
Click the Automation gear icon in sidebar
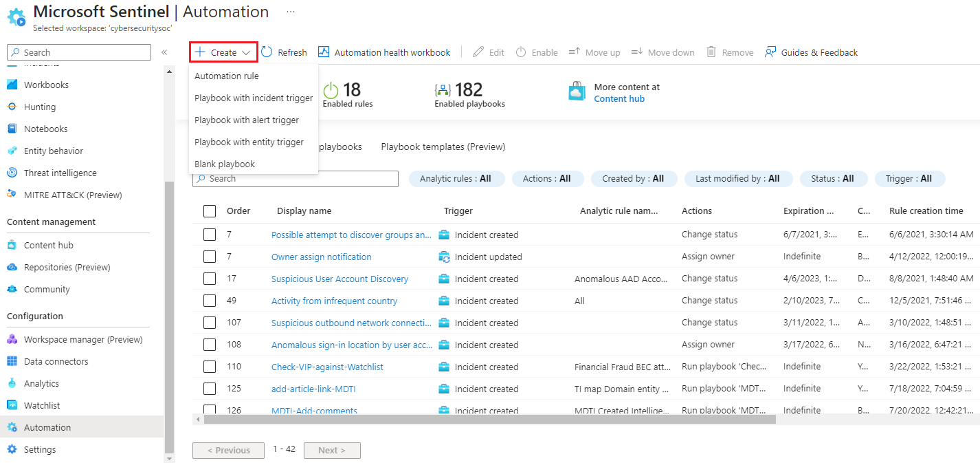click(12, 427)
